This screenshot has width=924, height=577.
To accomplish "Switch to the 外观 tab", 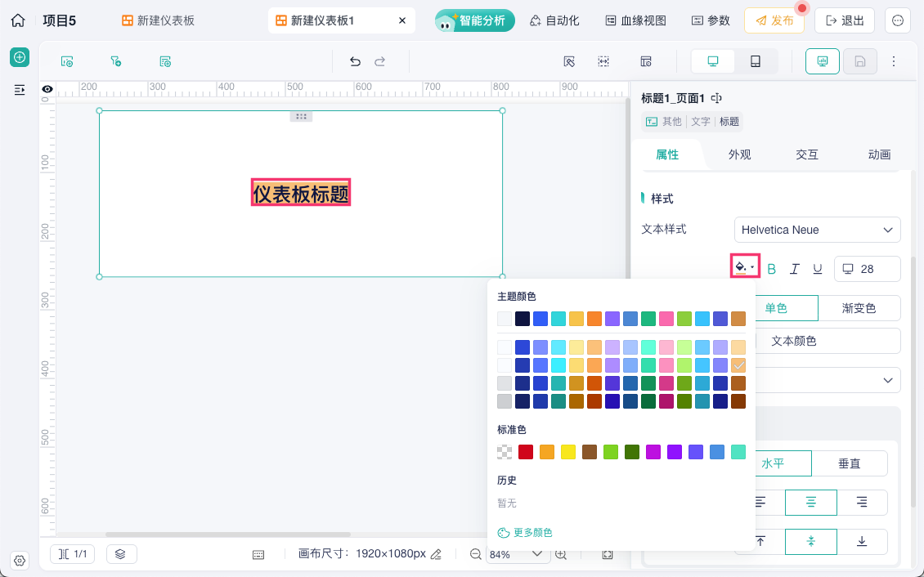I will pos(739,154).
